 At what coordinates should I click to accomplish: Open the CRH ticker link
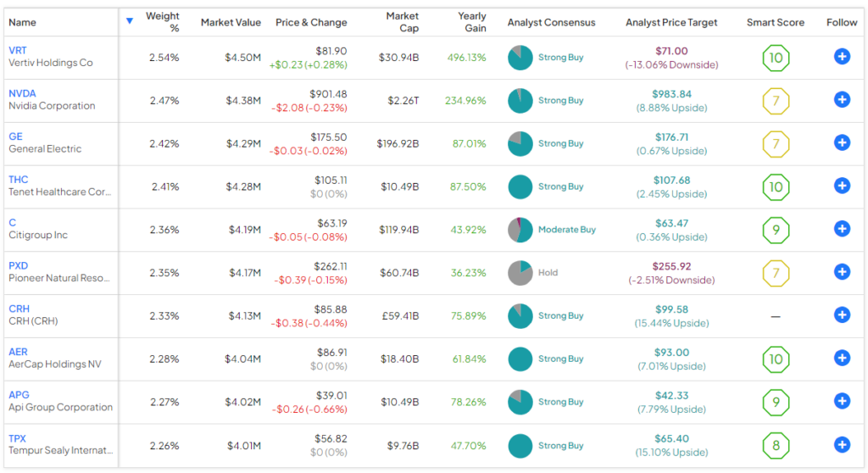pos(19,309)
